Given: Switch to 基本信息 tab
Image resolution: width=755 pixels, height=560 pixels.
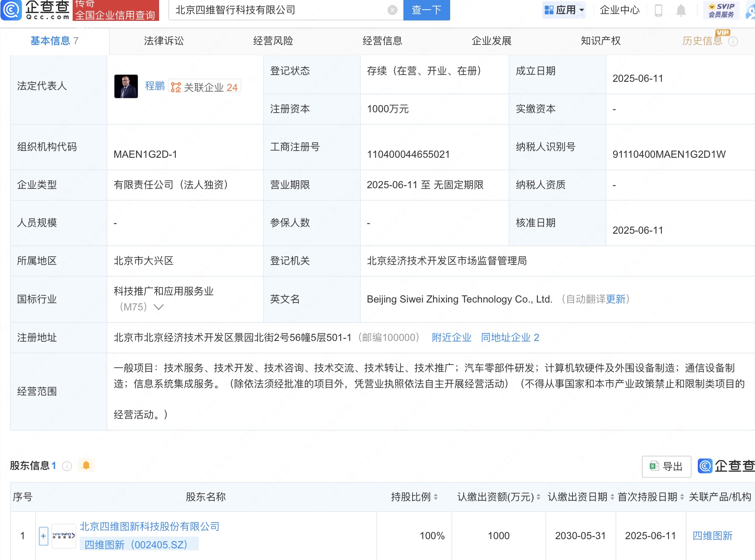Looking at the screenshot, I should coord(54,41).
